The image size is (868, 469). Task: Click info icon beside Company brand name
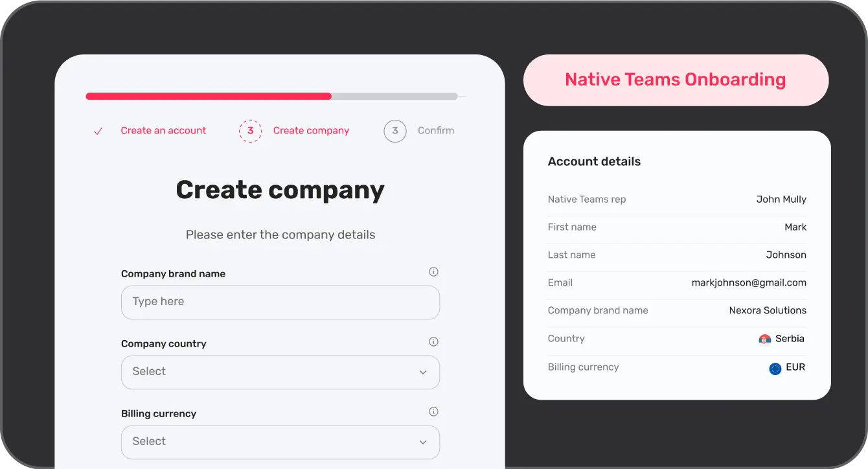(434, 272)
